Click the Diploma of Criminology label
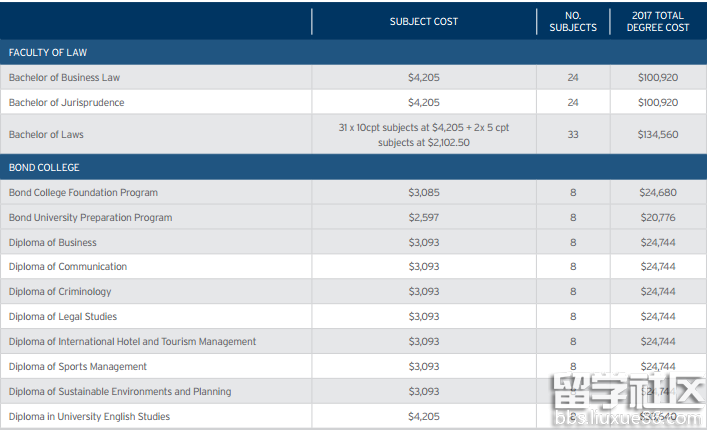Screen dimensions: 708x430 [60, 291]
